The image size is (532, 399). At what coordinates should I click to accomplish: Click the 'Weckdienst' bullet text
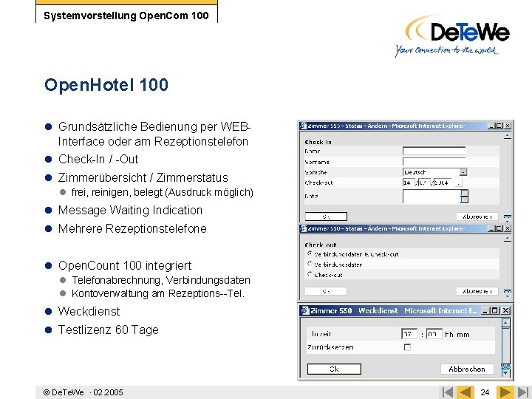point(89,311)
